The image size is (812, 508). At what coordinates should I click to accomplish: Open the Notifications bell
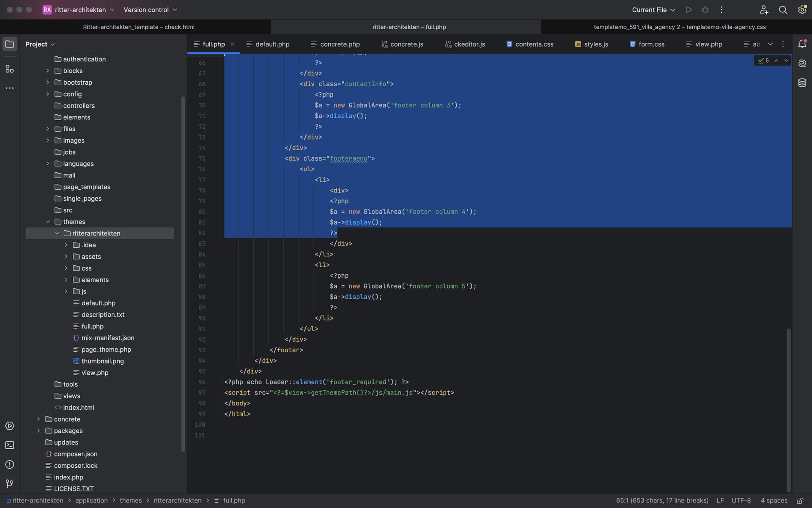[802, 44]
